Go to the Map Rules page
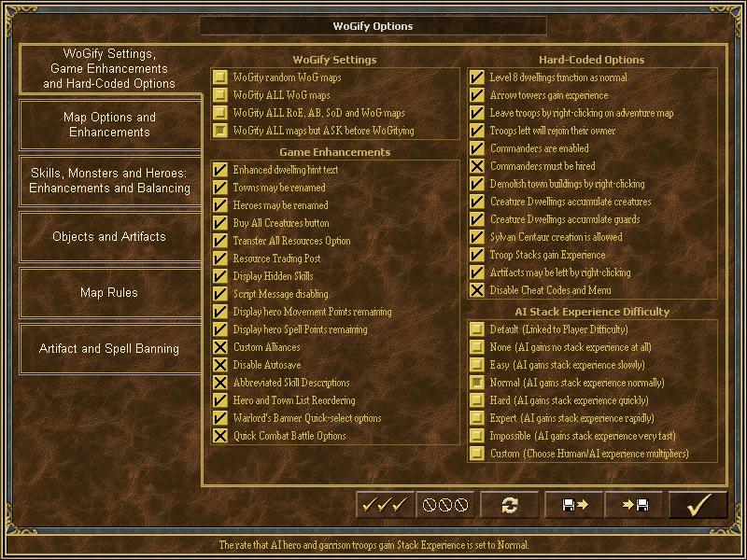This screenshot has height=560, width=747. tap(110, 293)
